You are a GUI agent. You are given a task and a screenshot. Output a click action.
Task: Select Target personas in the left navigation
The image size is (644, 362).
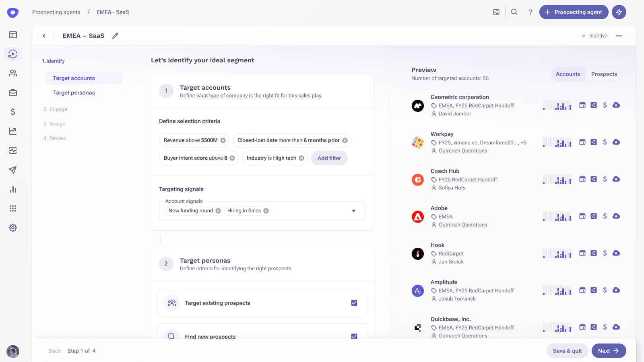coord(74,93)
